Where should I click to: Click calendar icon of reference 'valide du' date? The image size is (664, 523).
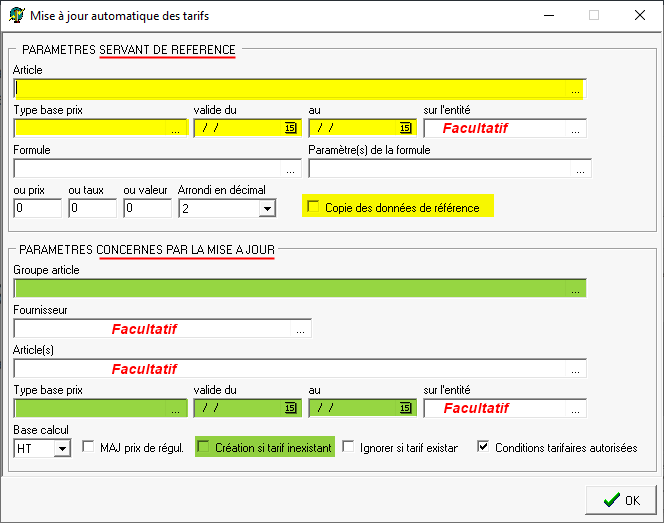(290, 128)
